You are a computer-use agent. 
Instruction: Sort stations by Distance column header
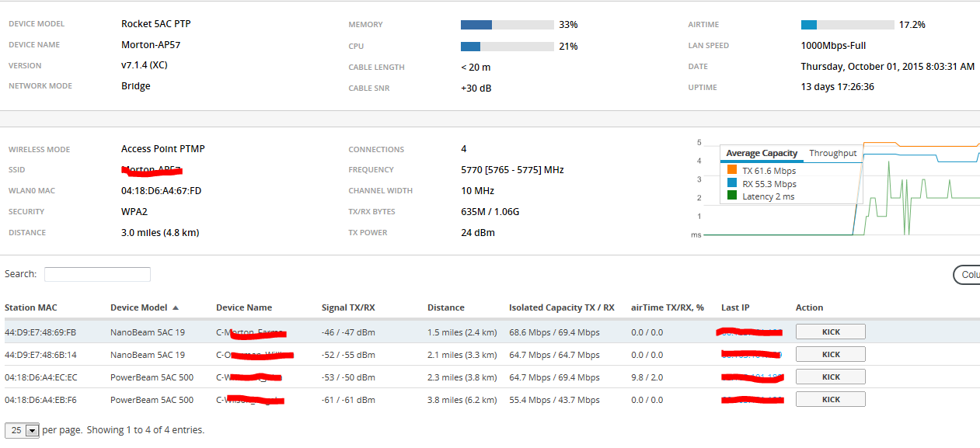point(445,307)
